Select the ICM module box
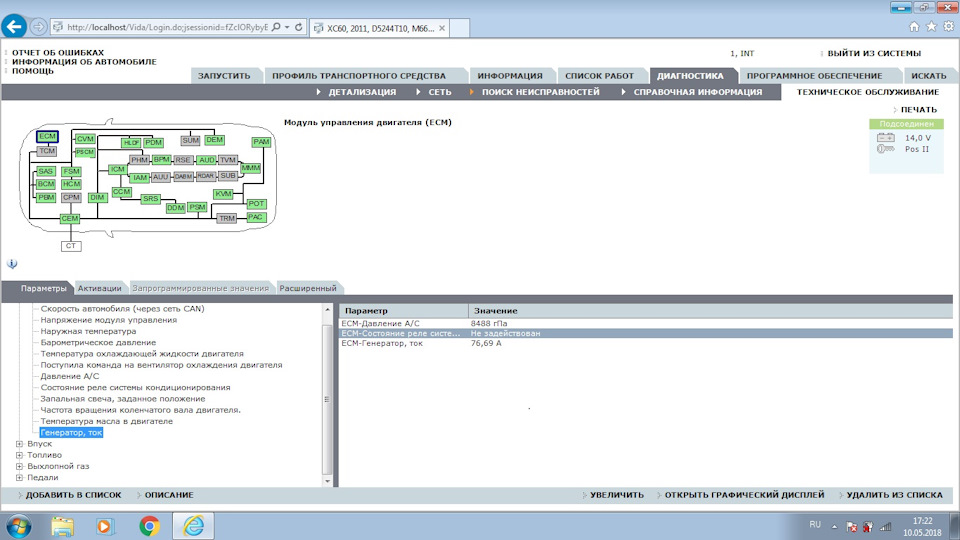This screenshot has width=960, height=540. 118,169
